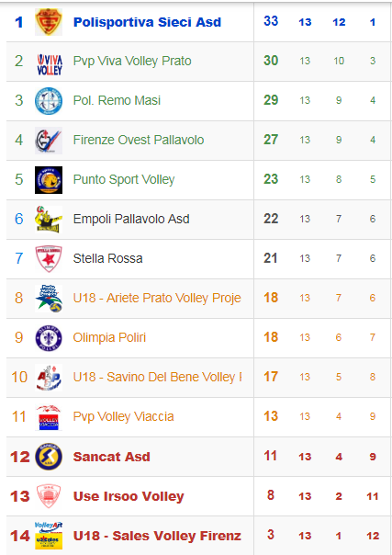392x555 pixels.
Task: Open the Olimpia Poliri purple crest
Action: pos(49,338)
